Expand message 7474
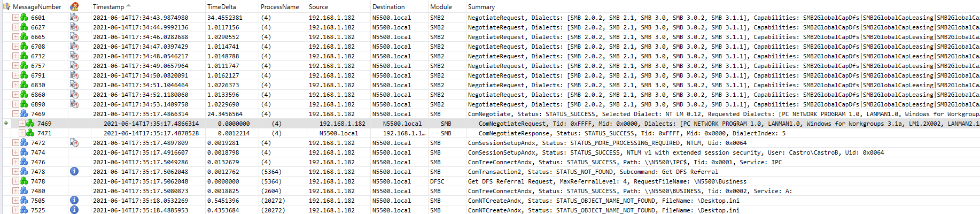 click(x=15, y=152)
